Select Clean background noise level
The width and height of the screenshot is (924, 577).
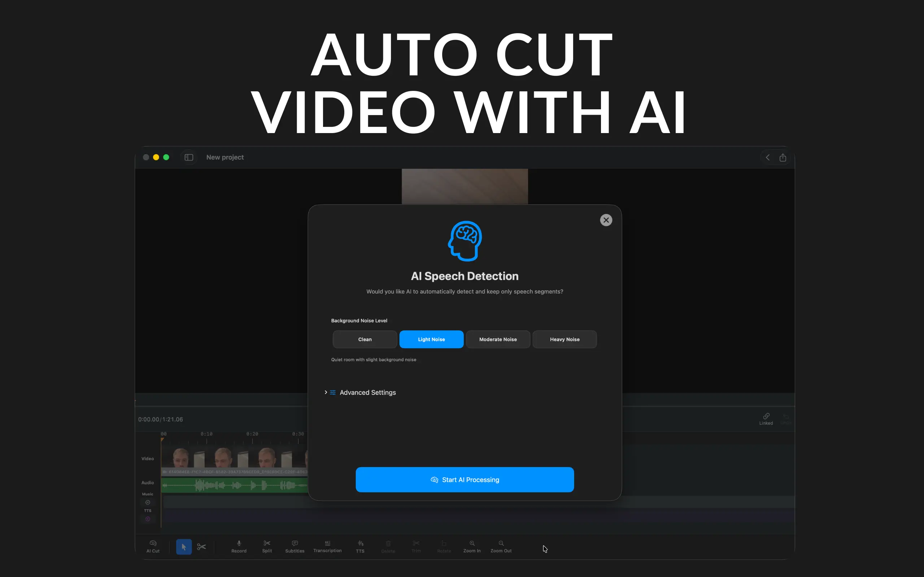click(365, 339)
